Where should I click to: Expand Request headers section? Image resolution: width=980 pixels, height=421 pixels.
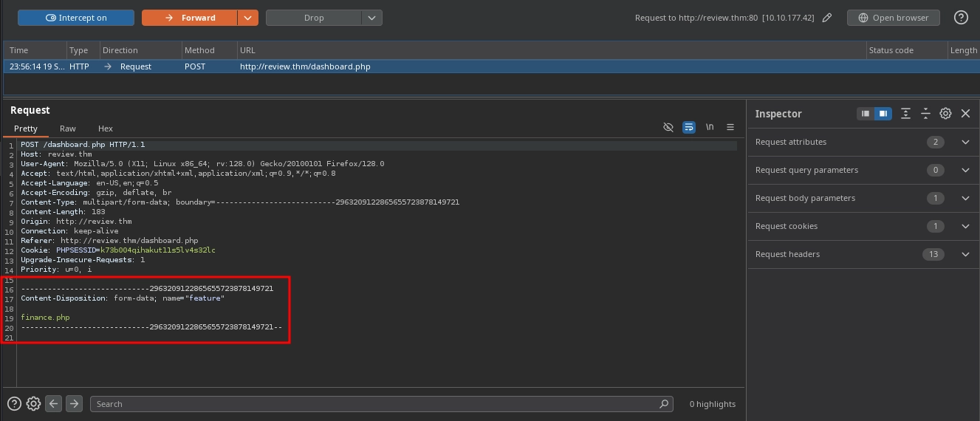point(964,254)
